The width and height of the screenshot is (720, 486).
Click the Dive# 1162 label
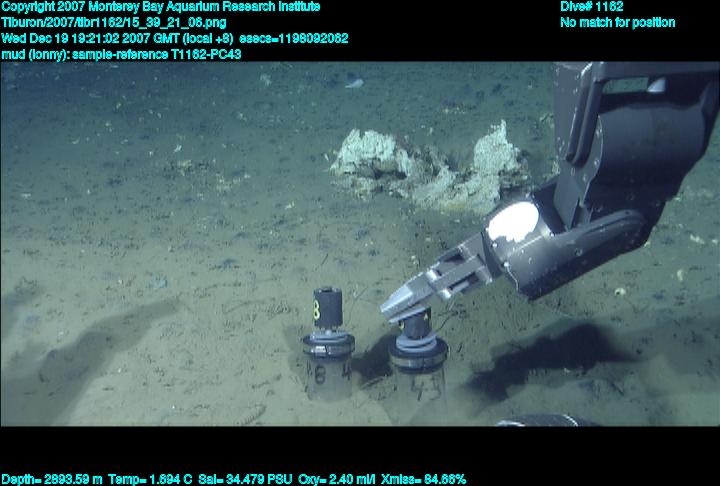click(x=592, y=7)
